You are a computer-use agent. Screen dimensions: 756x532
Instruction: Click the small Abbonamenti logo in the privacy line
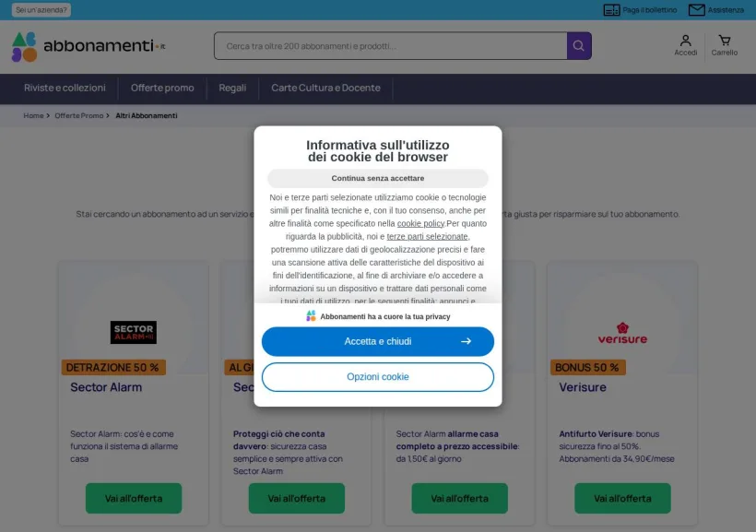(311, 316)
